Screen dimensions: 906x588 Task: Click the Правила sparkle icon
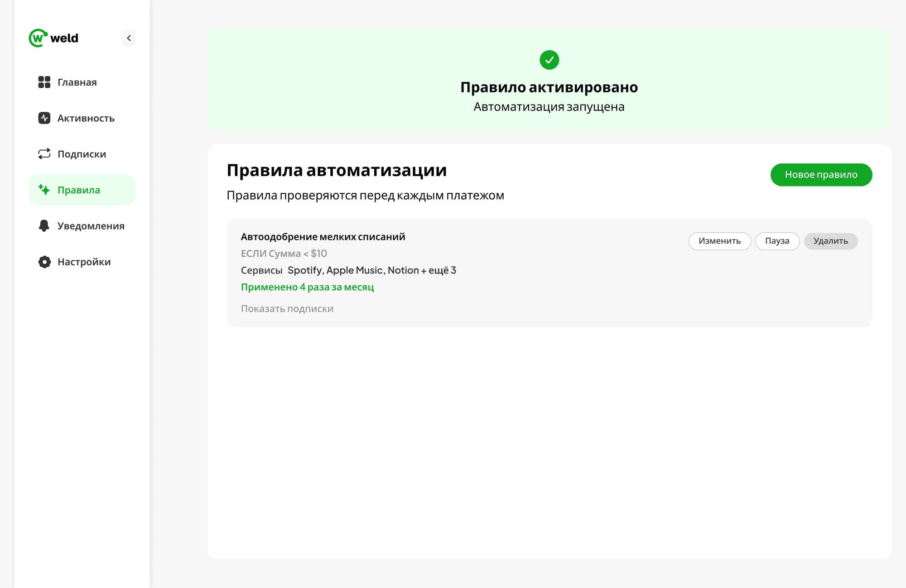pyautogui.click(x=44, y=190)
